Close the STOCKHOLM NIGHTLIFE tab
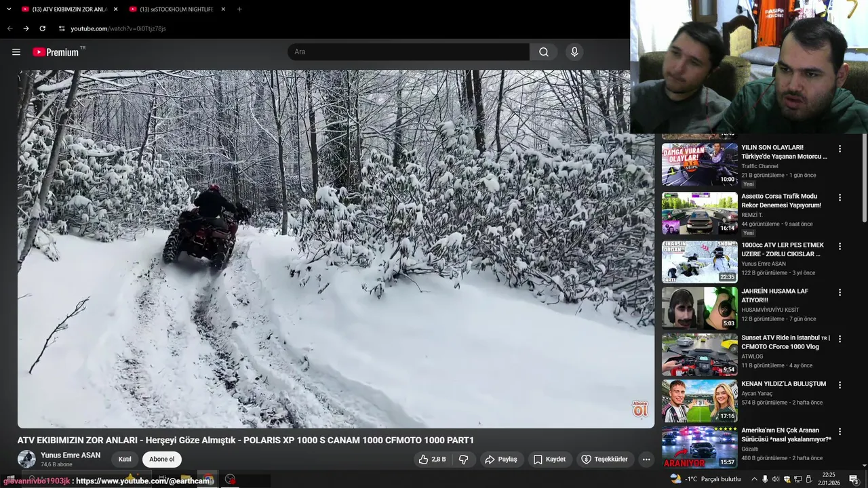This screenshot has width=868, height=488. [222, 9]
